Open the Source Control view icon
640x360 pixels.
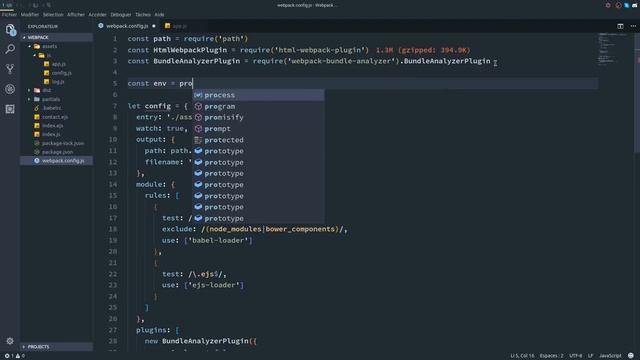tap(10, 69)
